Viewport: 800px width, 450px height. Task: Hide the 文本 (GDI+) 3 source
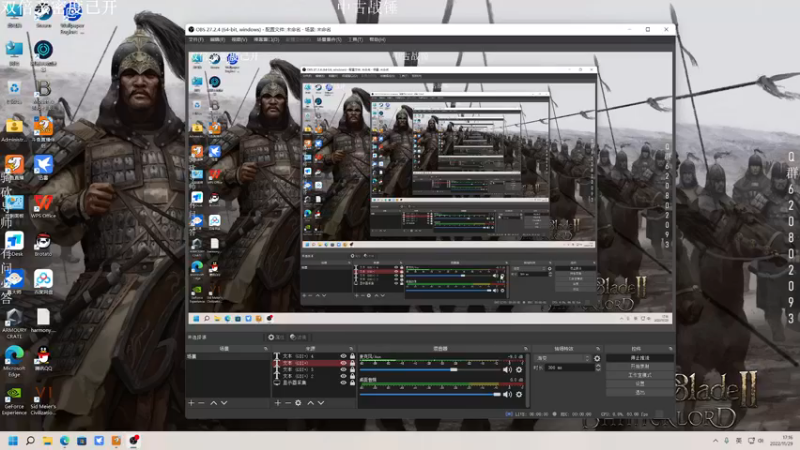(x=343, y=369)
